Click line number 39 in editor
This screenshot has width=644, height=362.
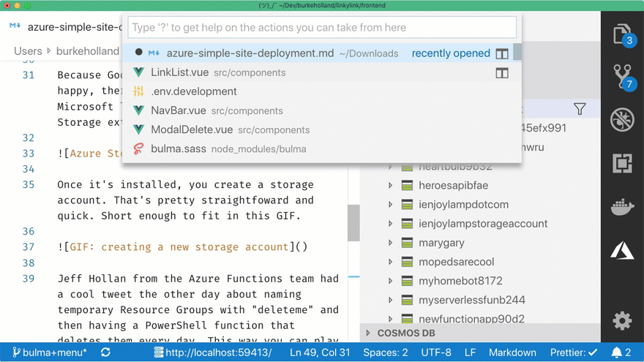point(29,279)
